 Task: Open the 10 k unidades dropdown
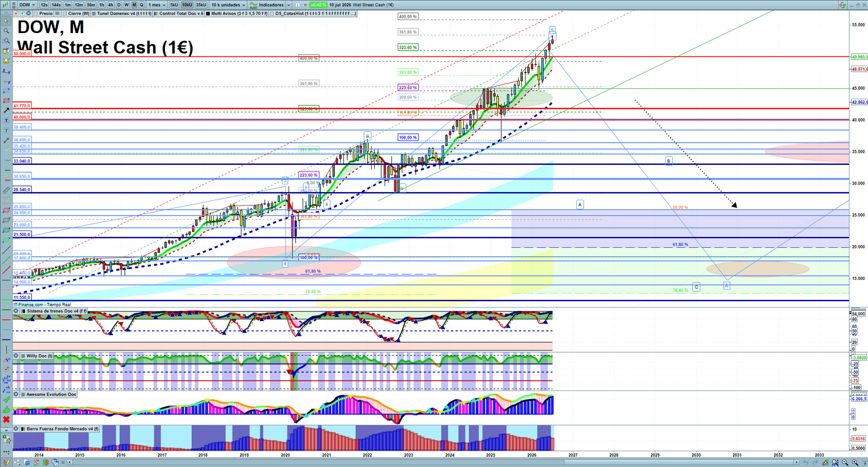pos(228,5)
